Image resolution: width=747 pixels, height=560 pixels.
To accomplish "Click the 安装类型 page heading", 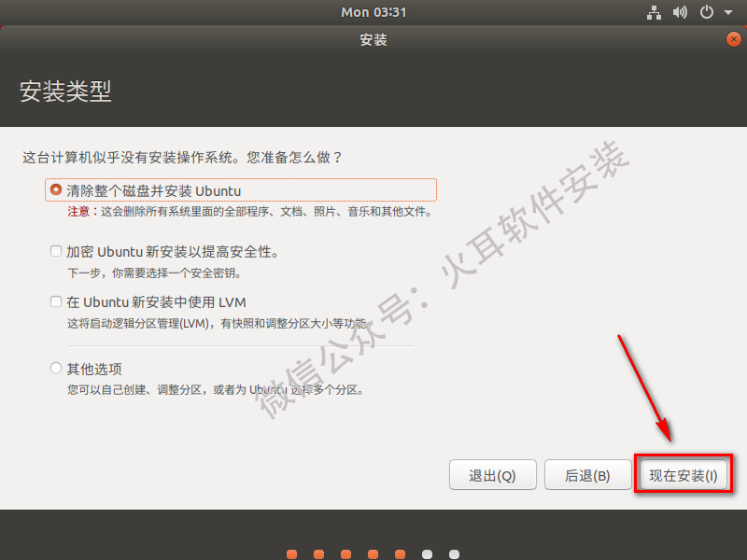I will 65,91.
